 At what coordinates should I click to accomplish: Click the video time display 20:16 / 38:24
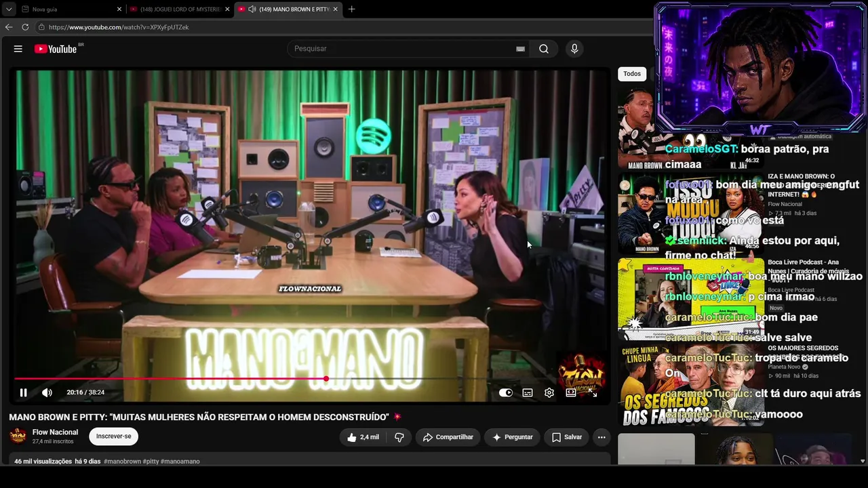85,392
